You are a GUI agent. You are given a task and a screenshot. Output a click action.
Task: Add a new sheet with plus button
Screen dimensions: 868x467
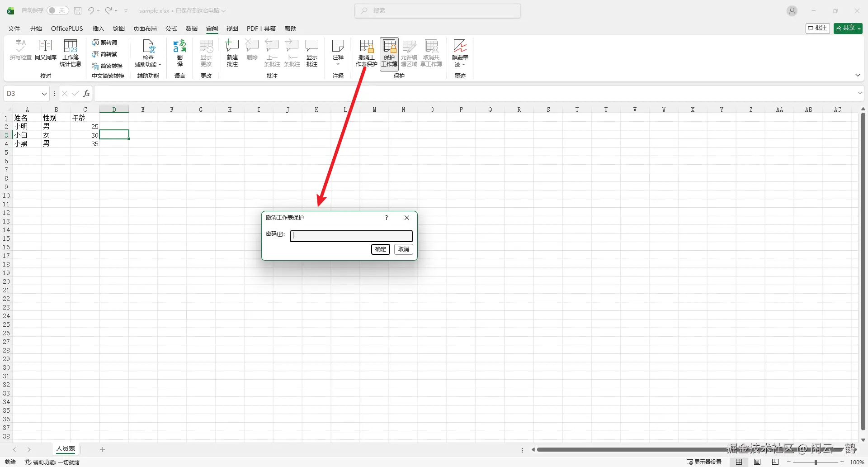point(103,449)
